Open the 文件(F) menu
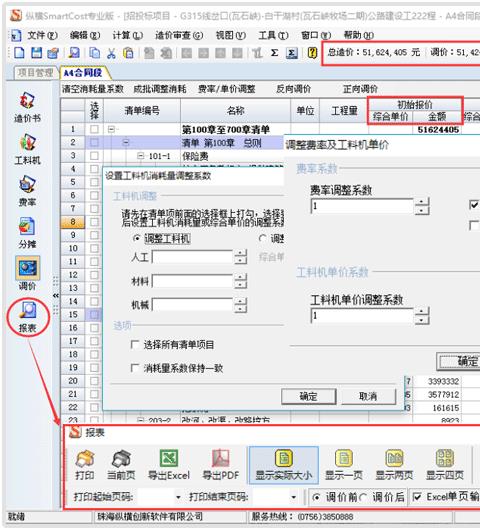The height and width of the screenshot is (529, 480). click(42, 35)
